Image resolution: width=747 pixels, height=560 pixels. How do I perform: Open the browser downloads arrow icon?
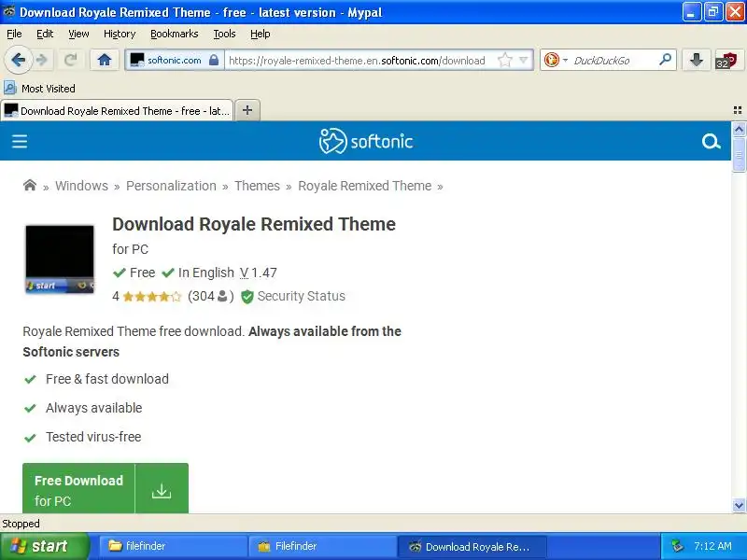coord(696,60)
